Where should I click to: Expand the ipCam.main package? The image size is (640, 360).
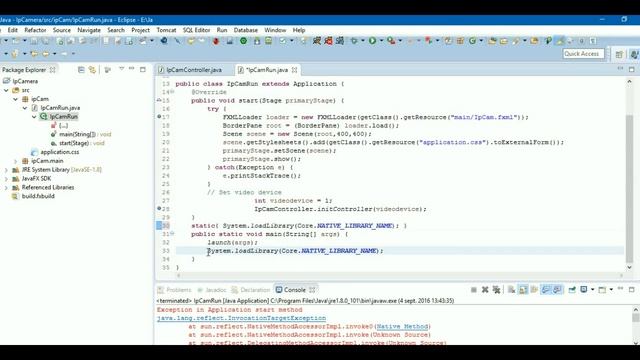(x=16, y=161)
